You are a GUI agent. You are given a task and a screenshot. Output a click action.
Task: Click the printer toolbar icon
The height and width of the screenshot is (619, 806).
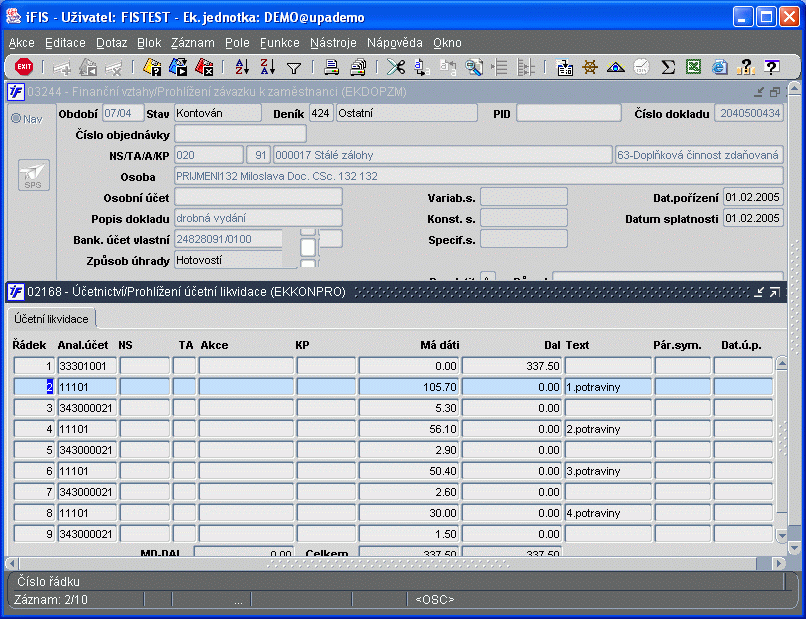pos(331,67)
